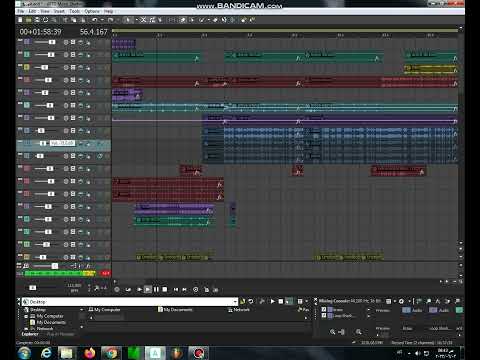Click the Cut toolbar icon
480x360 pixels.
(65, 20)
